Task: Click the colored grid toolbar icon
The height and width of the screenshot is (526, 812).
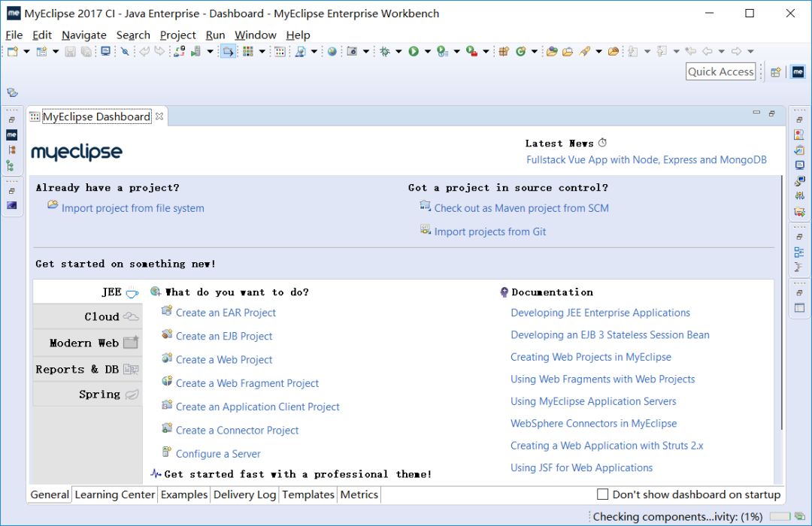Action: pos(248,51)
